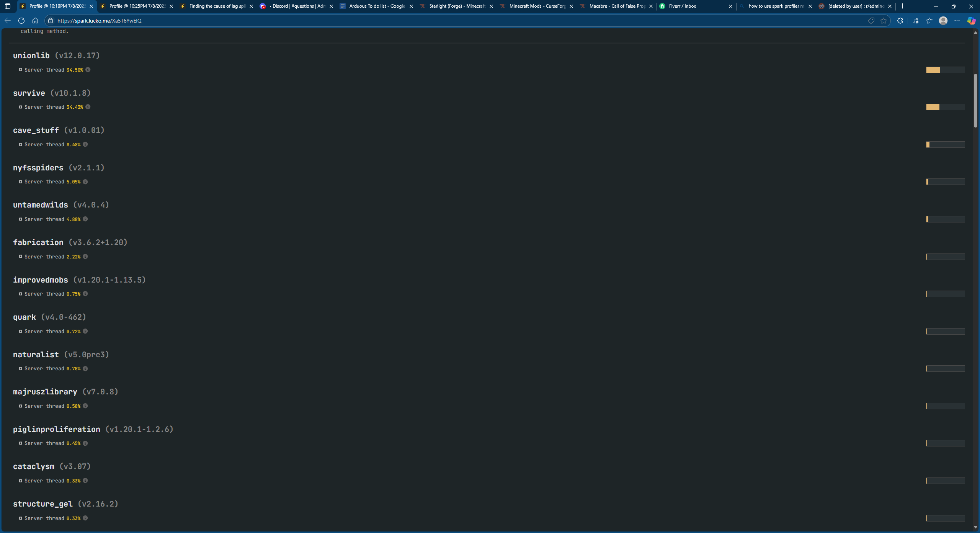Open info icon beside unionlib 34.50%
980x533 pixels.
pyautogui.click(x=88, y=70)
